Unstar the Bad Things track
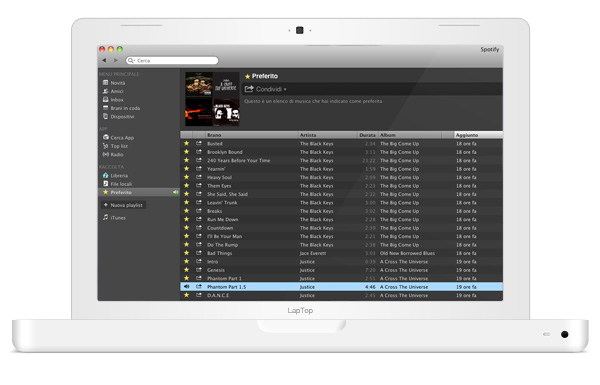The image size is (600, 385). [x=186, y=253]
